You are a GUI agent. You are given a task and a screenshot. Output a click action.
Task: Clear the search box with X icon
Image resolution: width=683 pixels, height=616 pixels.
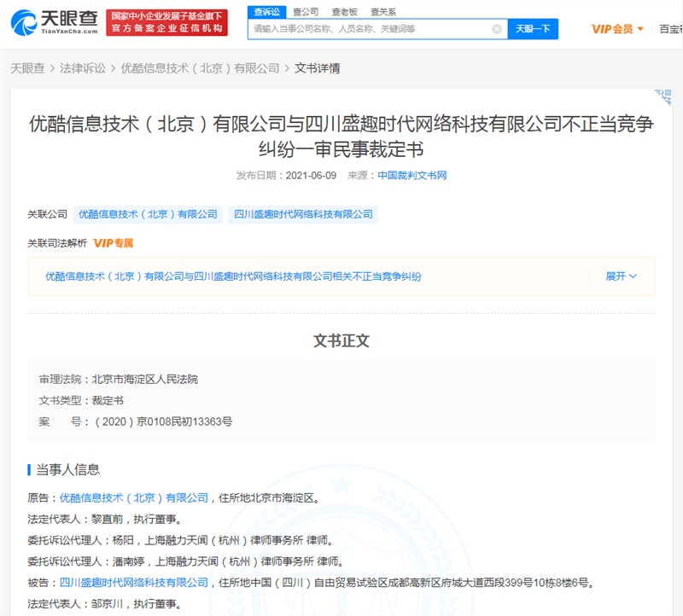[497, 29]
